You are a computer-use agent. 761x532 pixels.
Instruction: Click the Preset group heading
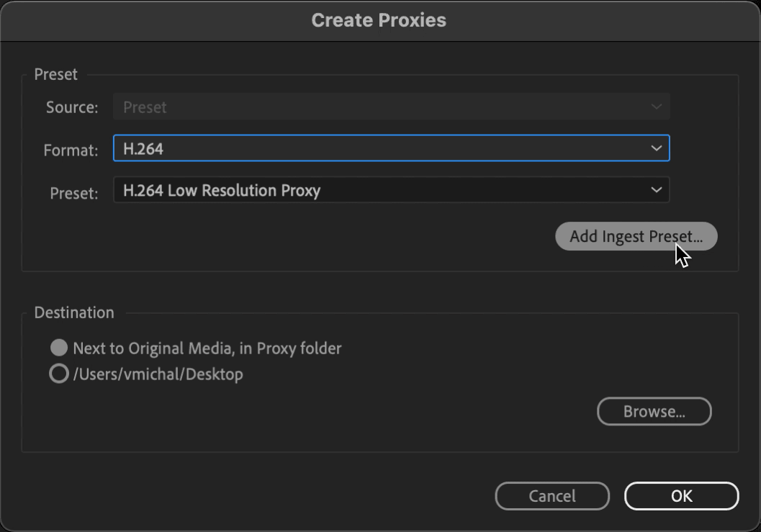56,74
